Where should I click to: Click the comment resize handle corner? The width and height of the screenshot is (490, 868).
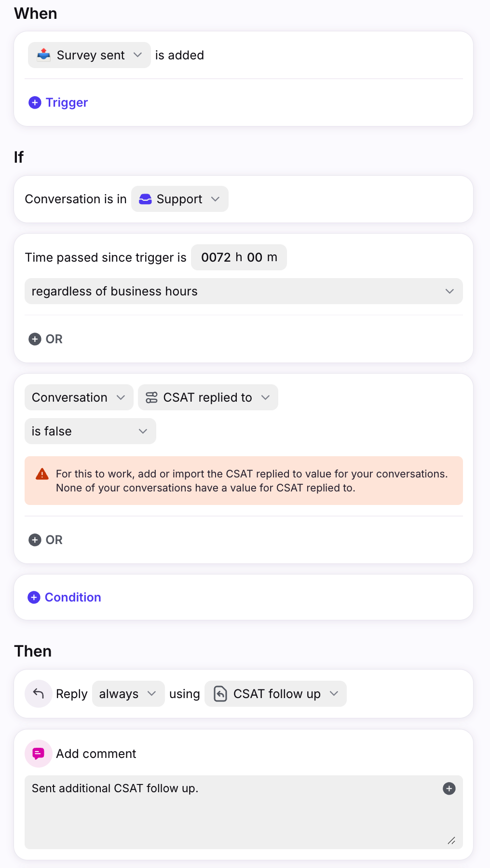(x=451, y=840)
